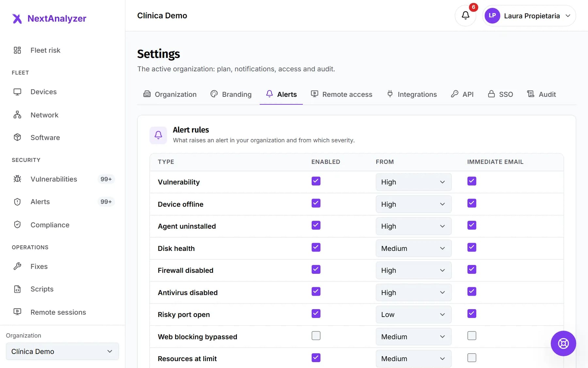Open the Alerts tab in Settings

point(281,94)
